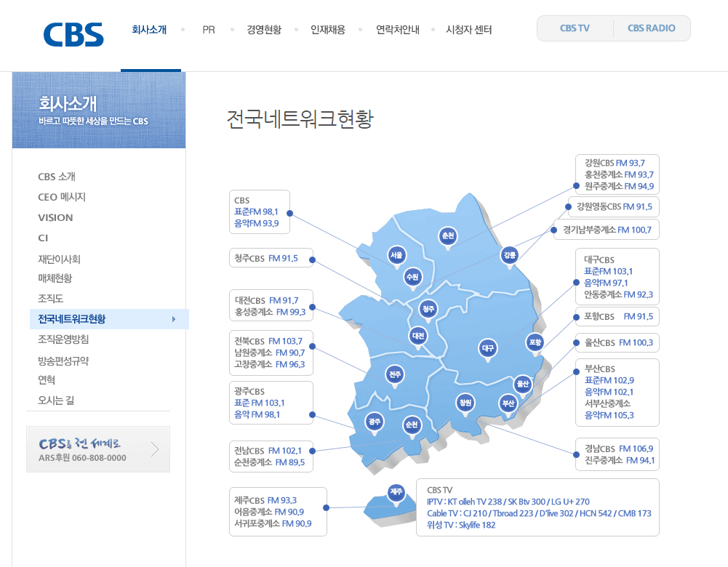Open the PR top menu
The height and width of the screenshot is (567, 728).
(x=209, y=30)
